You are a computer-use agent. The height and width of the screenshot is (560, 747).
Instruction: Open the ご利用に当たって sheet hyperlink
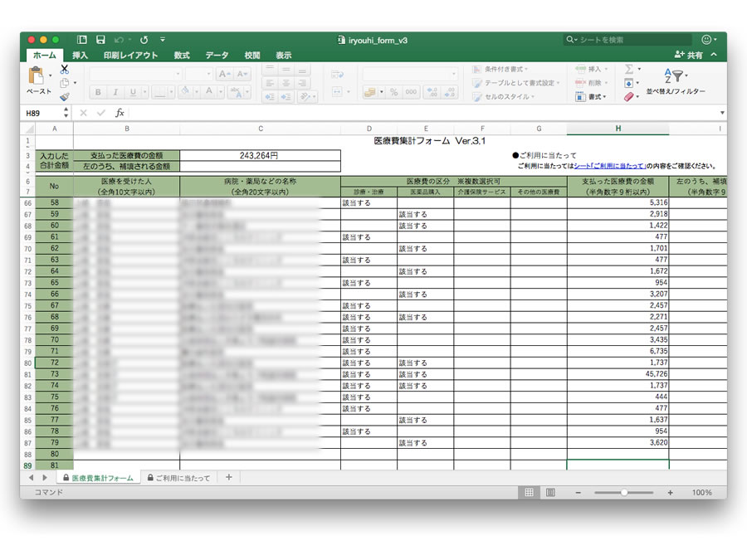tap(609, 166)
